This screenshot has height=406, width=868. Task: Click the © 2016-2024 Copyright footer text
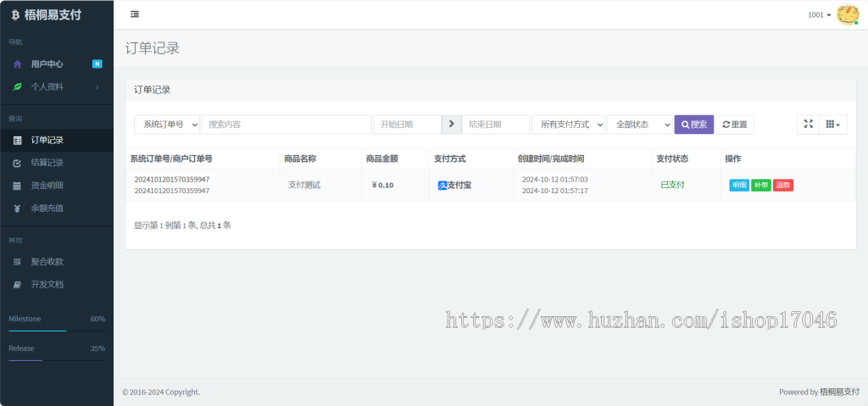tap(161, 392)
